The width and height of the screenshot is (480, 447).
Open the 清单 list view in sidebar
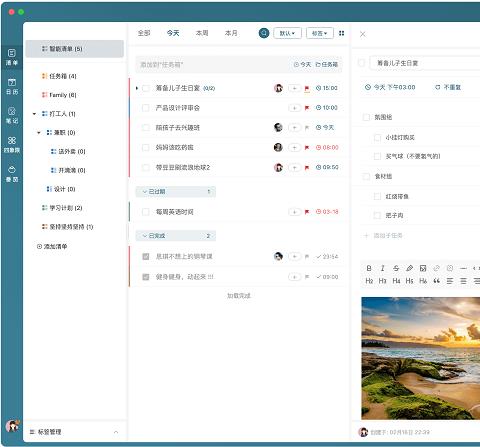coord(12,57)
